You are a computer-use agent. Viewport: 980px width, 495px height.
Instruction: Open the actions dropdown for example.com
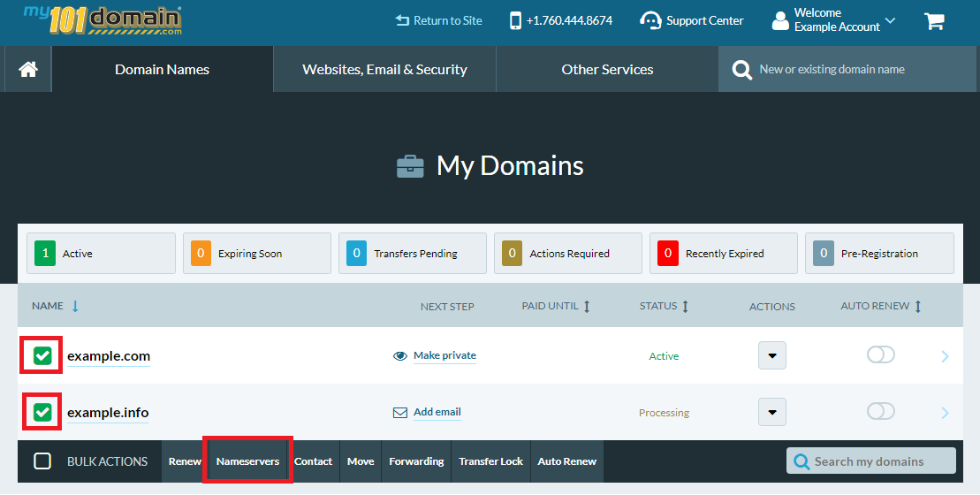click(772, 355)
